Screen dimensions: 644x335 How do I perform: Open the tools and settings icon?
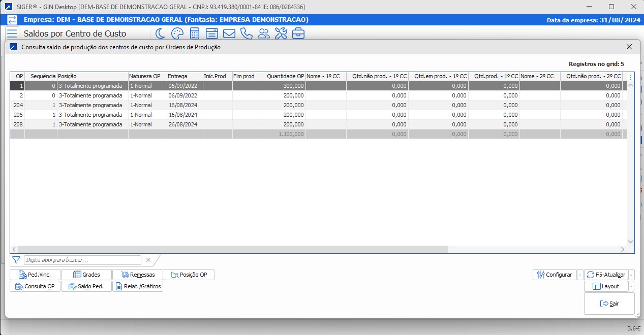click(281, 33)
